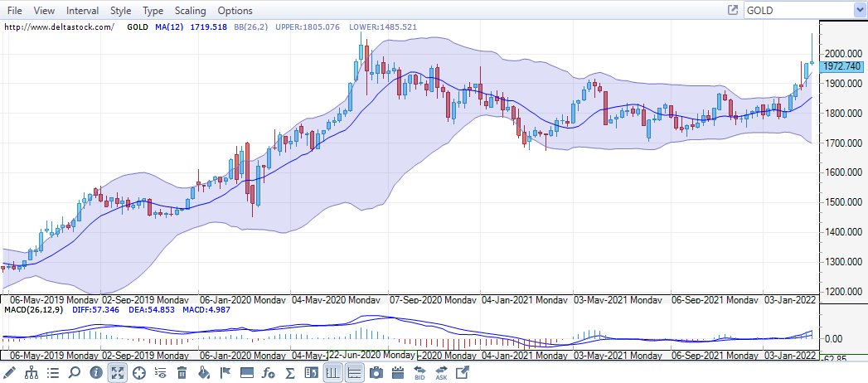868x383 pixels.
Task: Select the pencil drawing tool
Action: 10,372
